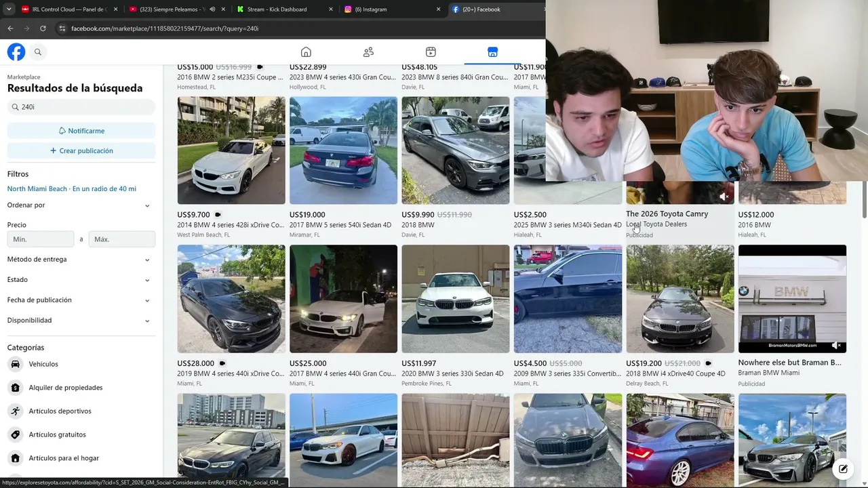Close the Instagram tab
Image resolution: width=868 pixels, height=488 pixels.
[438, 9]
